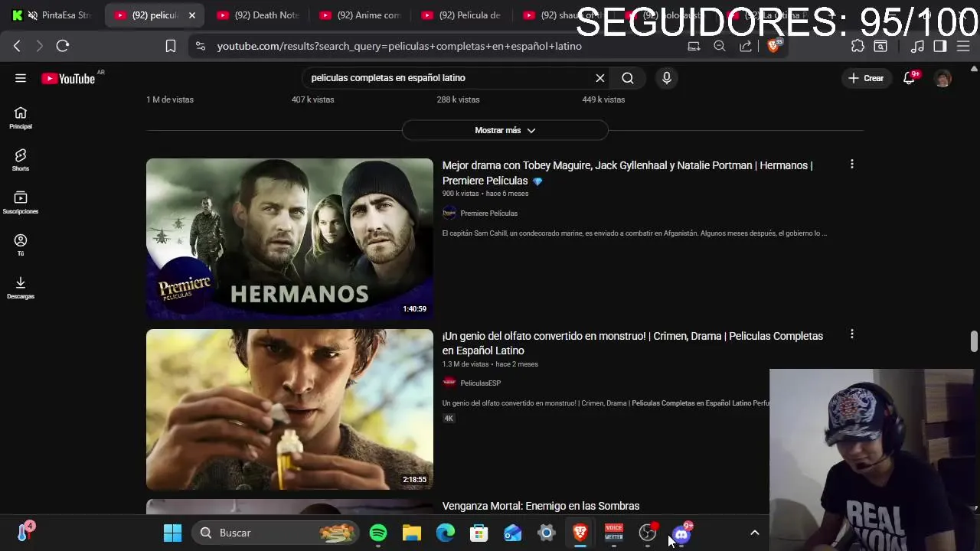Clear the search query with the X
980x551 pixels.
600,78
